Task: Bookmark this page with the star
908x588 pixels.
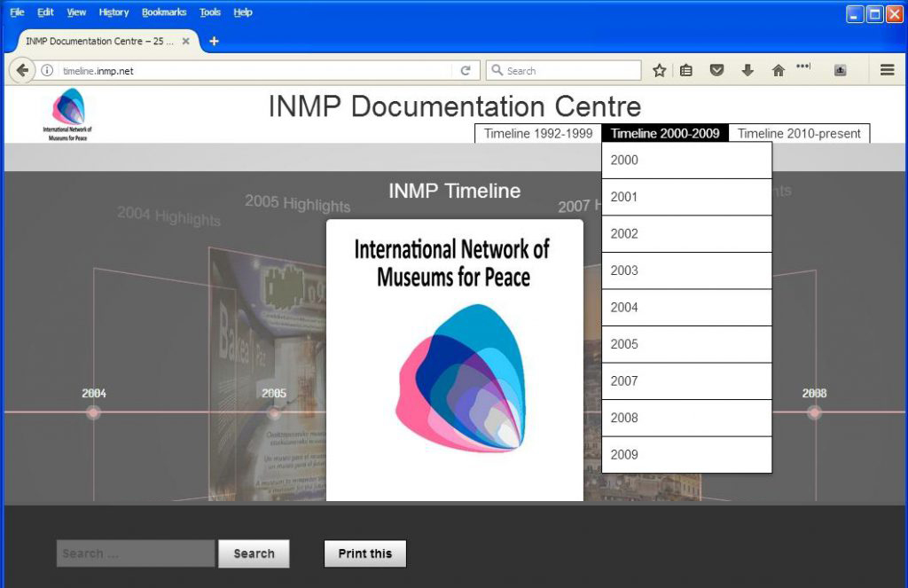Action: click(x=659, y=71)
